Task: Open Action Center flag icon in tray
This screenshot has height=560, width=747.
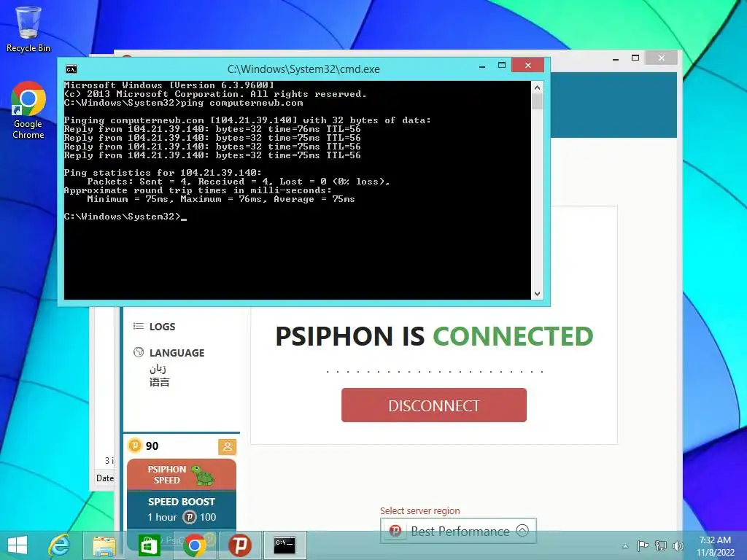Action: (643, 545)
